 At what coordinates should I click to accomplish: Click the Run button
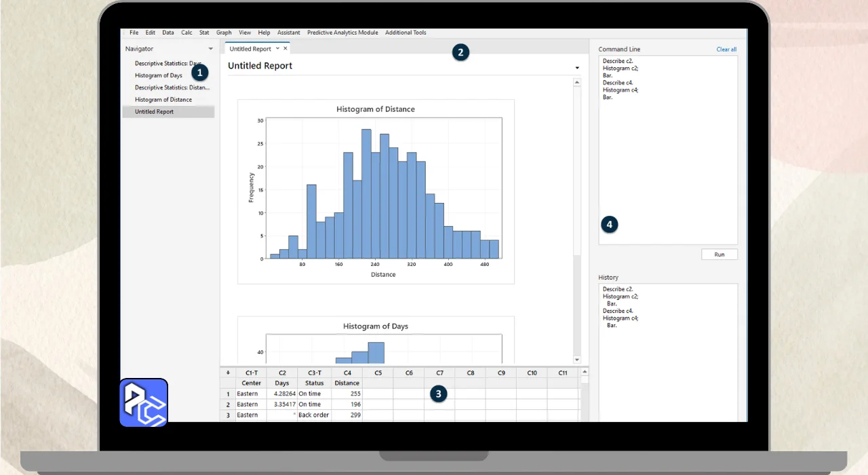(x=719, y=254)
